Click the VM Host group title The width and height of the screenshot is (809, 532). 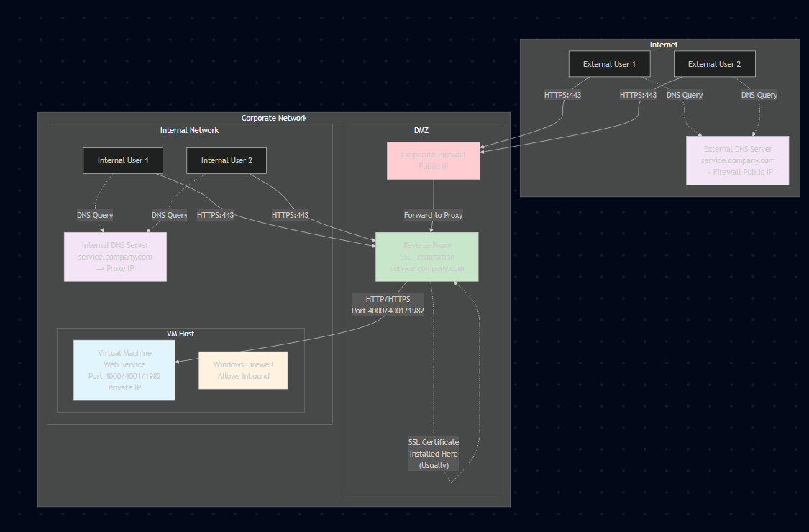[x=180, y=334]
